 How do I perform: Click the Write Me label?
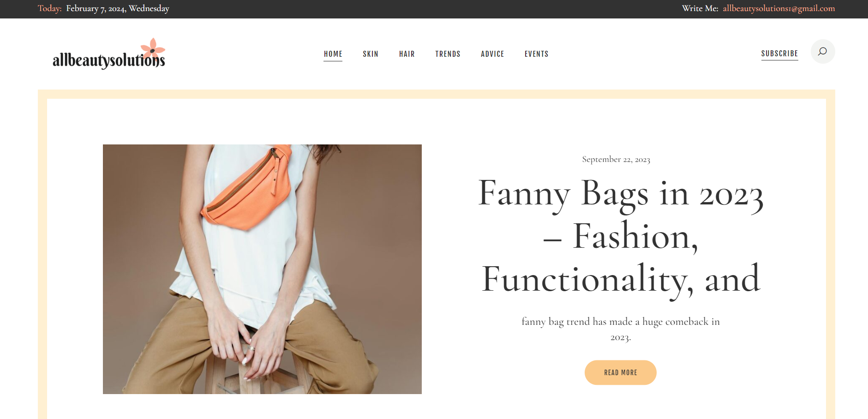point(700,8)
